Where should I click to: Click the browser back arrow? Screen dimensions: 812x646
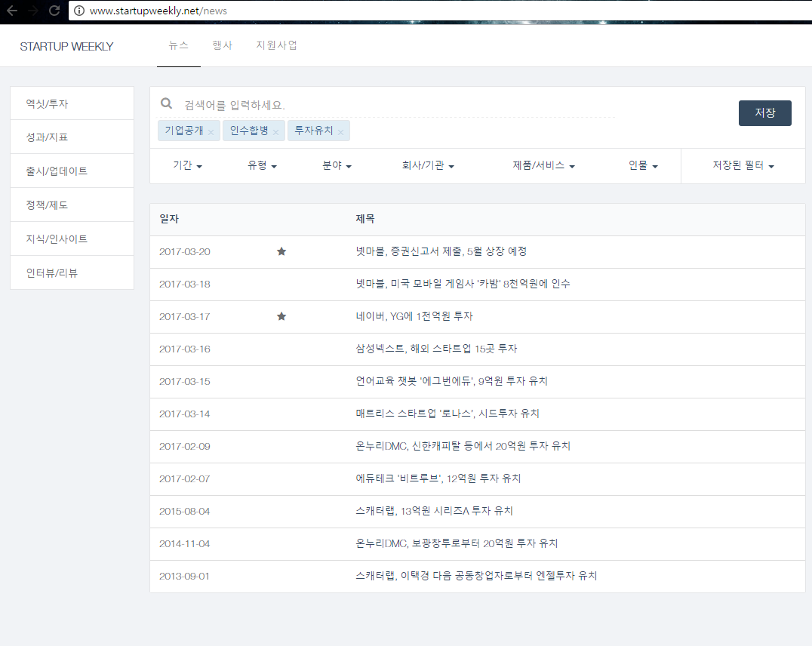[x=12, y=11]
